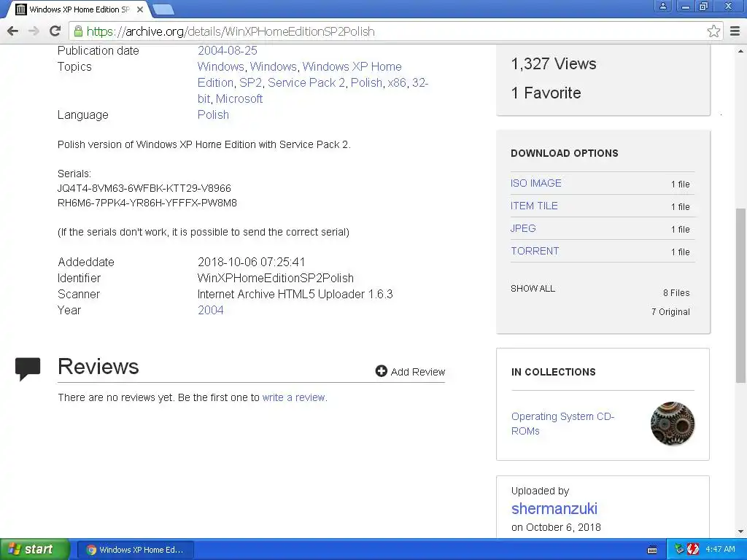Open the Windows Start menu

coord(34,550)
